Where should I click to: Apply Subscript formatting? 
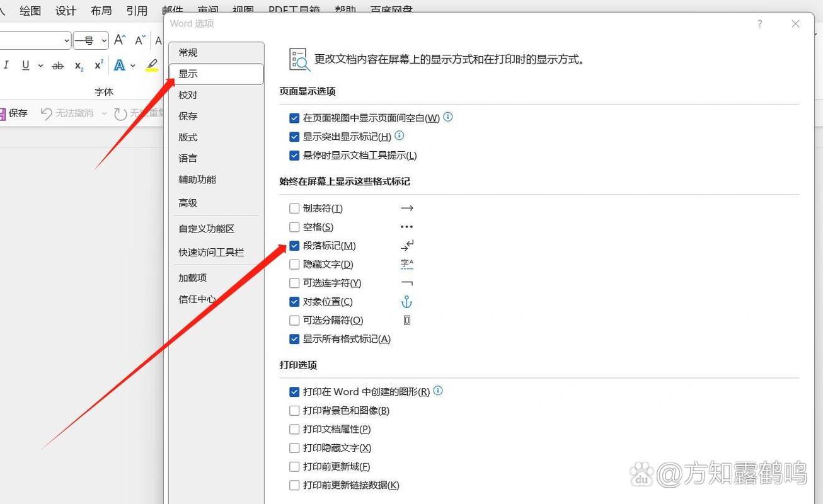(79, 66)
